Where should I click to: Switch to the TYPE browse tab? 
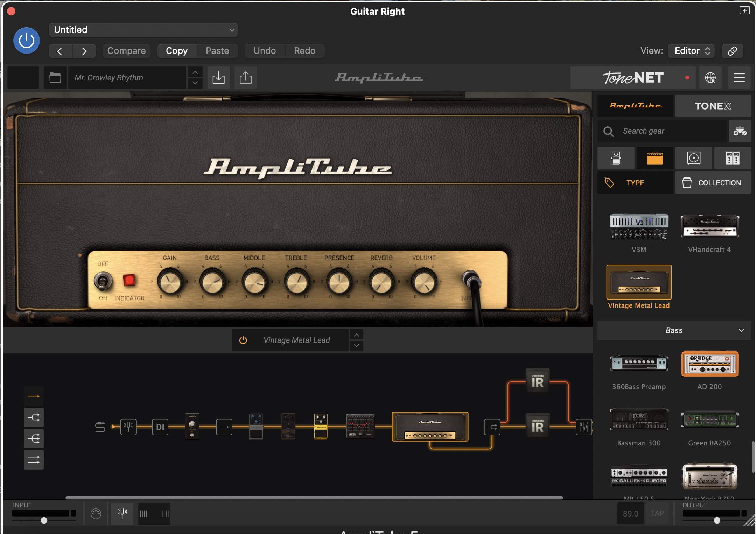(635, 183)
